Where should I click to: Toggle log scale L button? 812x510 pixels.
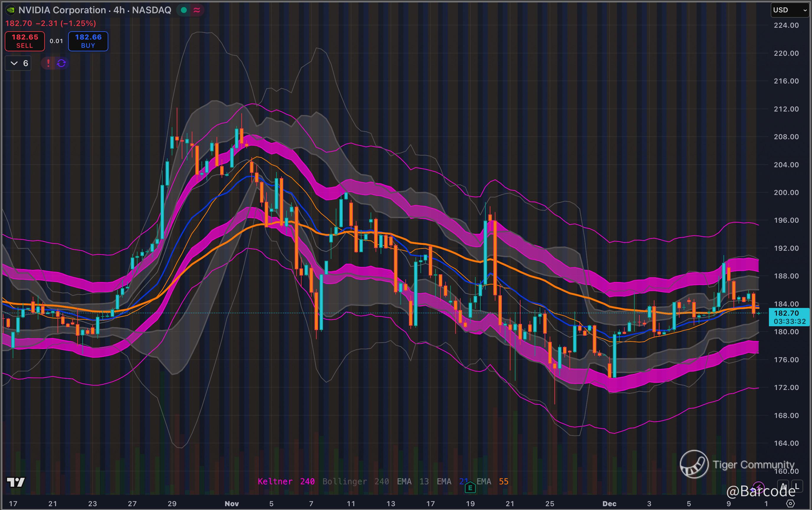[797, 486]
